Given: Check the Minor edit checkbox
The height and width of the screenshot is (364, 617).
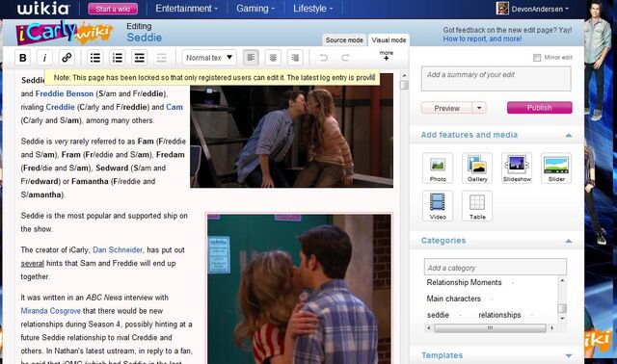Looking at the screenshot, I should (x=537, y=58).
